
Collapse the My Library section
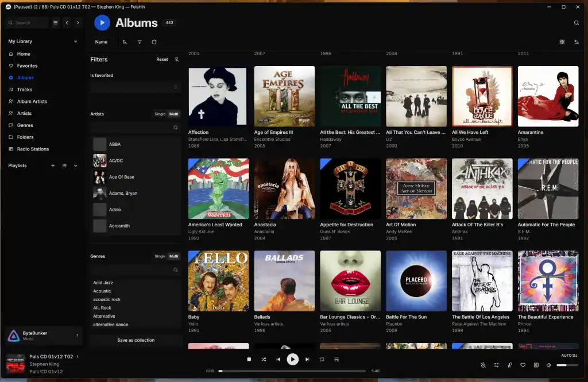pyautogui.click(x=75, y=41)
